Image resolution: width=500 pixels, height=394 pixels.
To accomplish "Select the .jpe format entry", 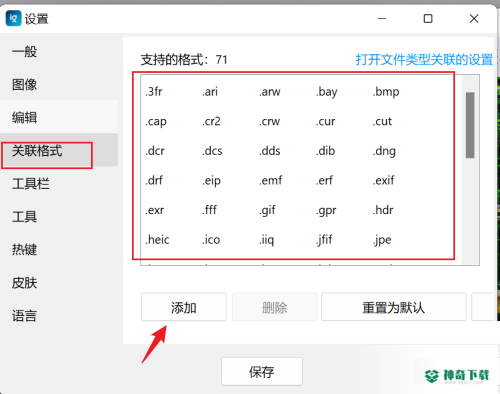I will coord(382,240).
